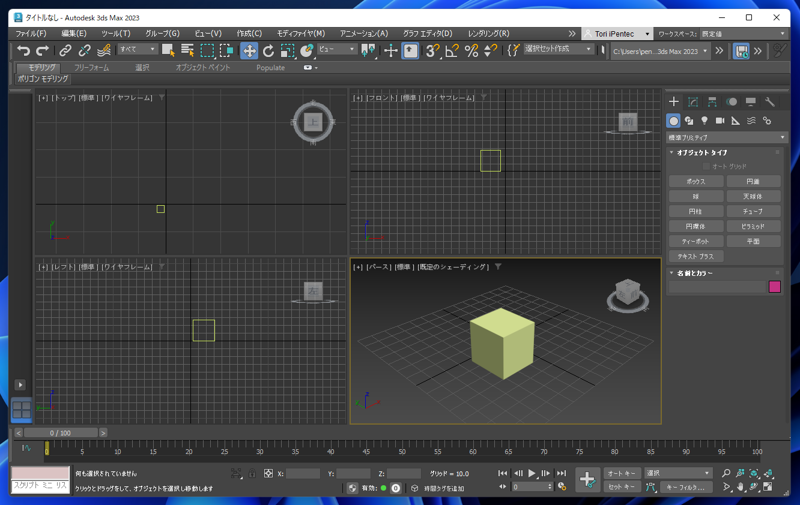Image resolution: width=800 pixels, height=505 pixels.
Task: Open the Motion tab in command panel
Action: (x=732, y=102)
